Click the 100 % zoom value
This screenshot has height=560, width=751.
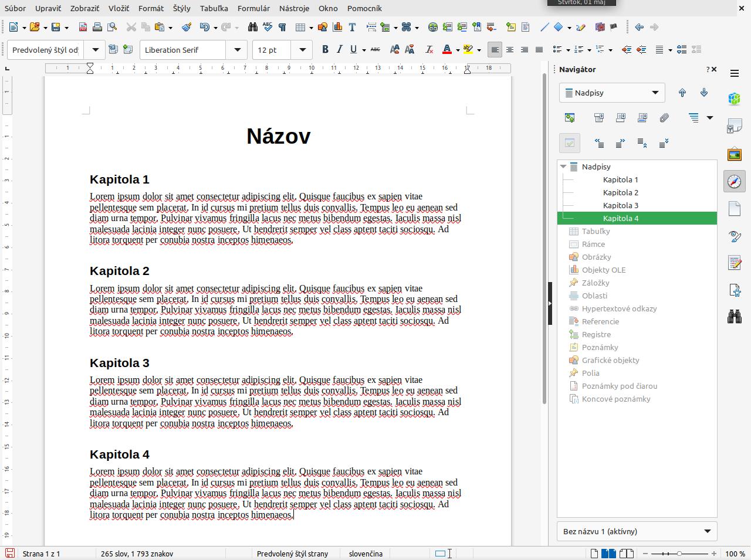[x=735, y=554]
